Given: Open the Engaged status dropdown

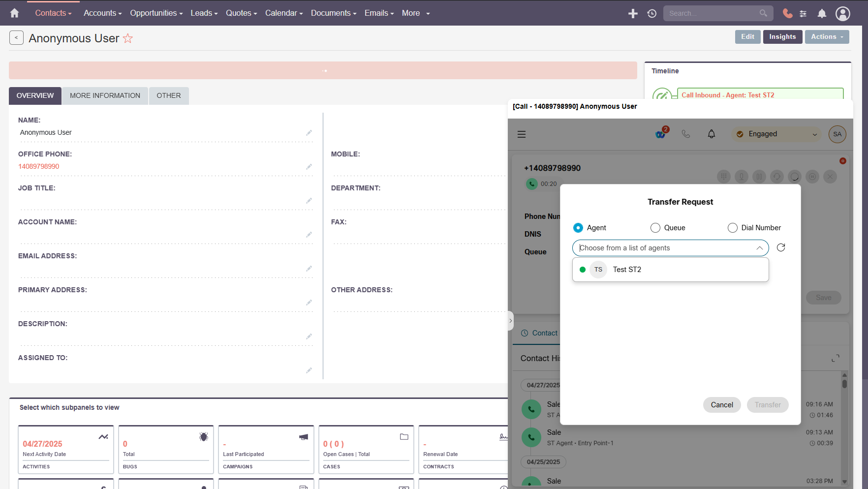Looking at the screenshot, I should (776, 134).
